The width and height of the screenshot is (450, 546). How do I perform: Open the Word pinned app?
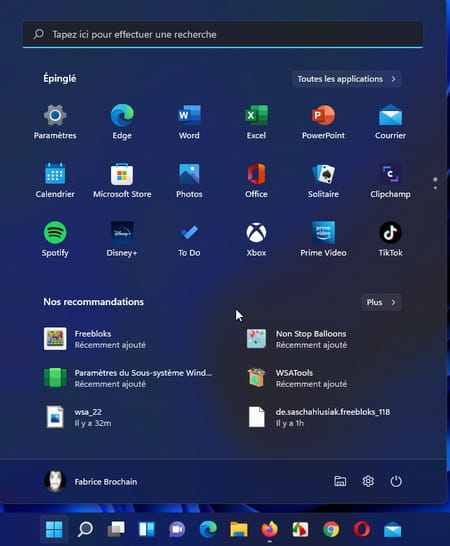tap(189, 122)
